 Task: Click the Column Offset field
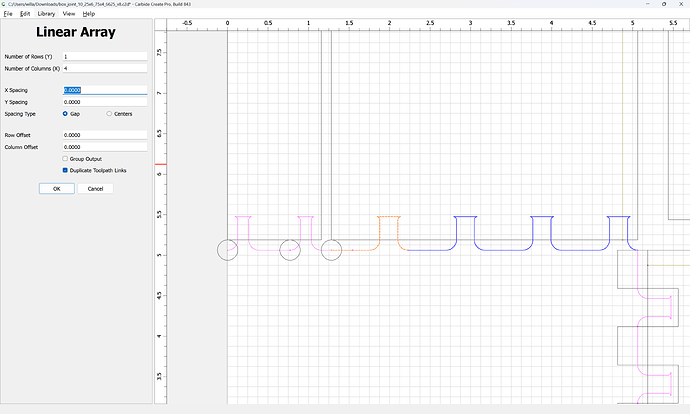(x=105, y=147)
